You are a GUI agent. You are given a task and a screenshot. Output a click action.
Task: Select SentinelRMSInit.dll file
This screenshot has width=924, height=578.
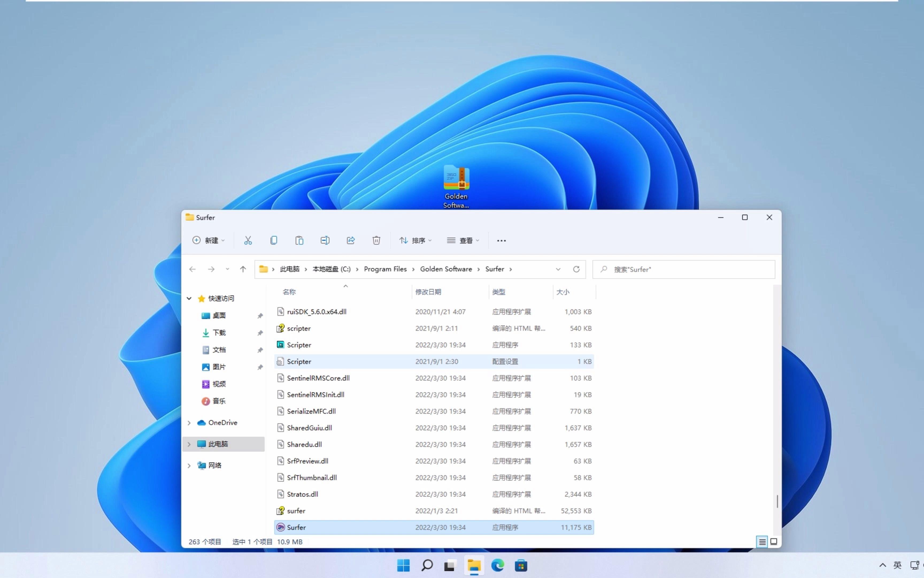point(434,394)
